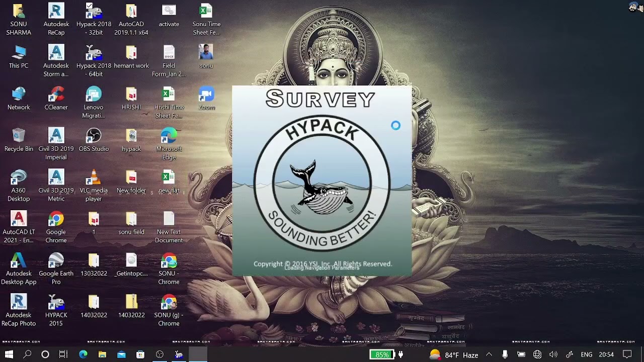
Task: Open the volume control in system tray
Action: (553, 354)
